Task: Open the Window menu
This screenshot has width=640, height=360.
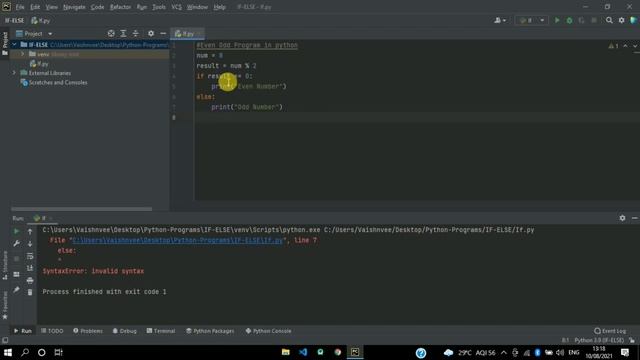Action: 197,7
